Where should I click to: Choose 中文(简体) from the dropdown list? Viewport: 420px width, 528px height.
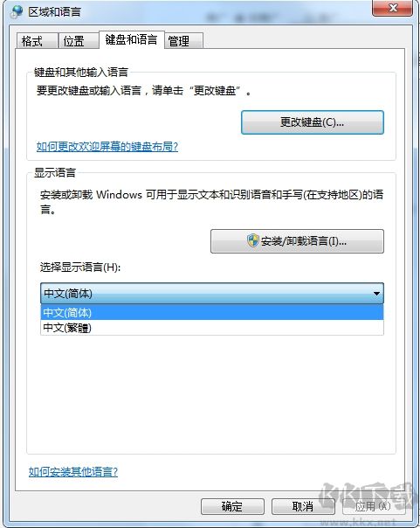tap(212, 312)
